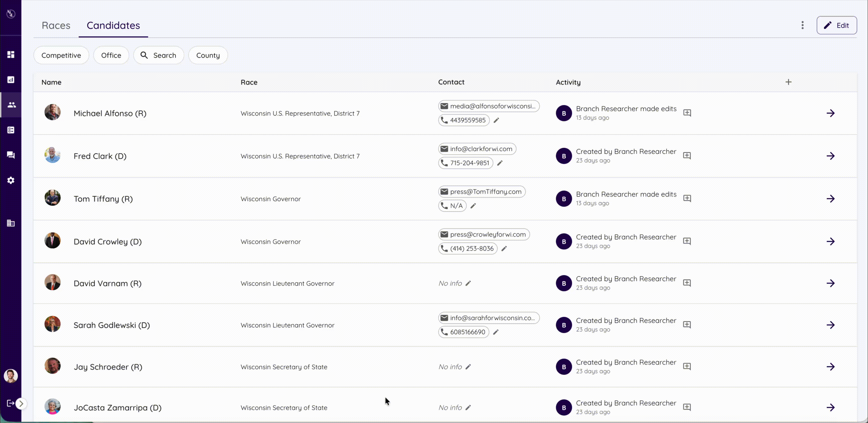Image resolution: width=868 pixels, height=423 pixels.
Task: Open the County filter dropdown
Action: [208, 55]
